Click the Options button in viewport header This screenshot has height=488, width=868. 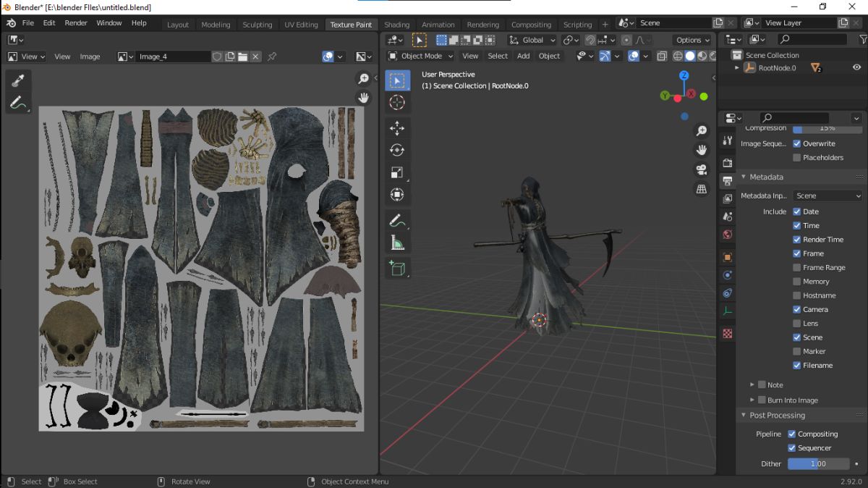pos(692,40)
